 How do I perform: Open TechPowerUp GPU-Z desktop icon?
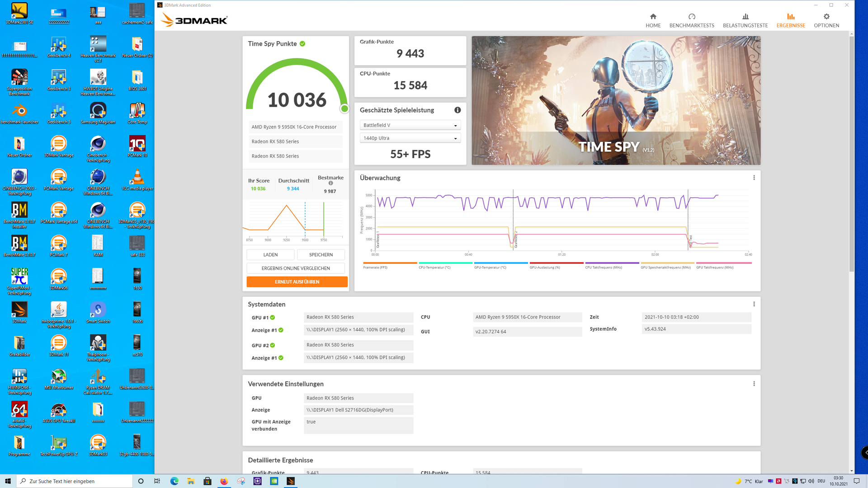pyautogui.click(x=59, y=445)
